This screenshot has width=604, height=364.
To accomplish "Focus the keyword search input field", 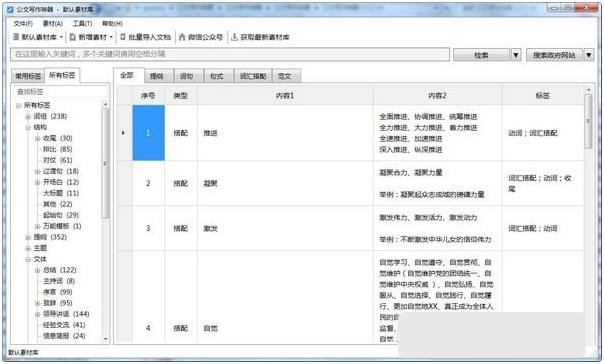I will coord(230,54).
